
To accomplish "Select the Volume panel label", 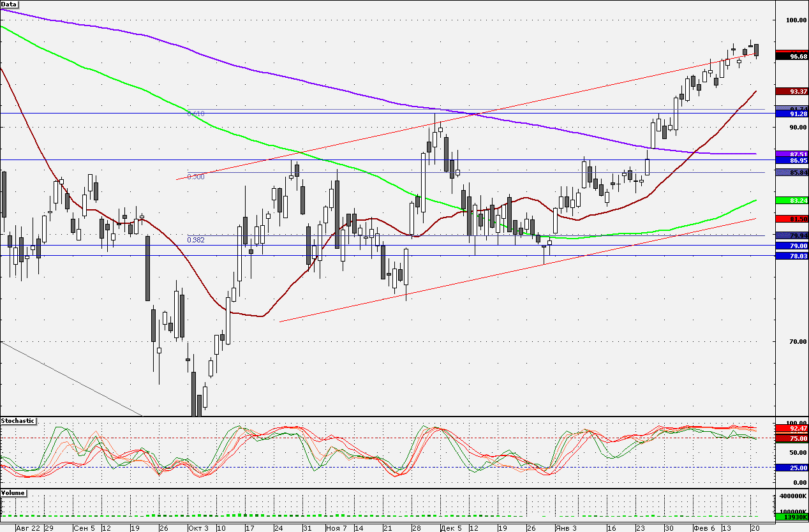I will tap(13, 493).
